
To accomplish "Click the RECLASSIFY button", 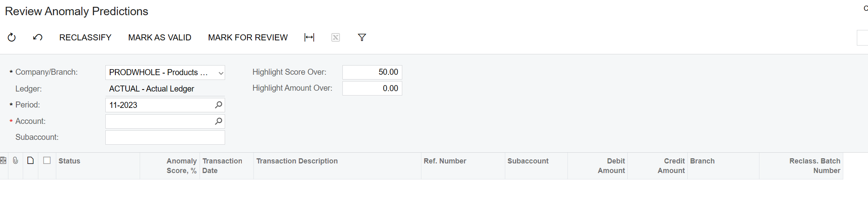I will 85,37.
